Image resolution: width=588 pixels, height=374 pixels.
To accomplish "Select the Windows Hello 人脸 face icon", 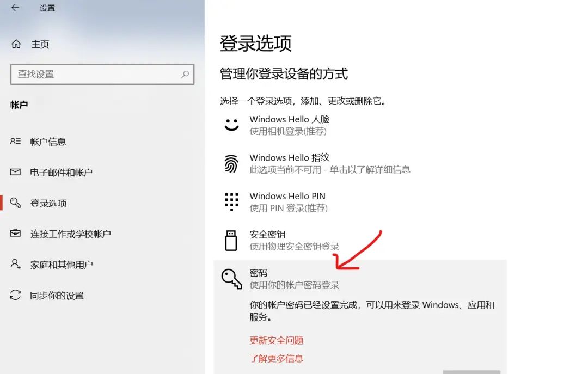I will pos(231,125).
